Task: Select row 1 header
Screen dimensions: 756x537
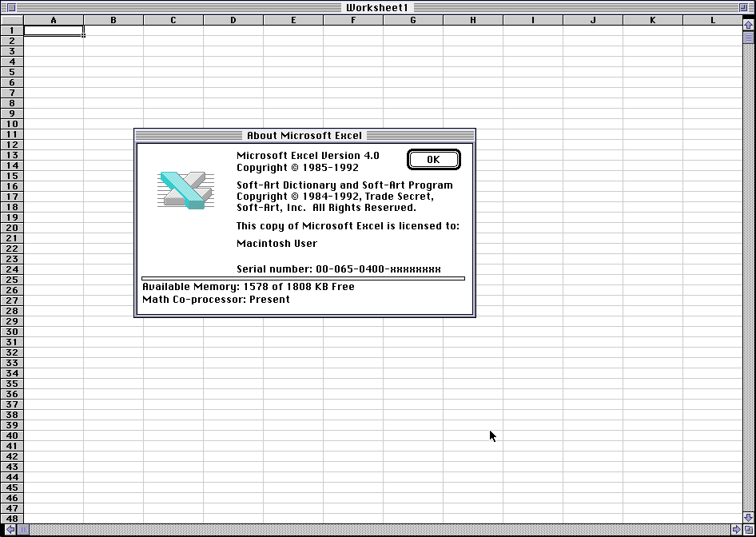Action: point(12,30)
